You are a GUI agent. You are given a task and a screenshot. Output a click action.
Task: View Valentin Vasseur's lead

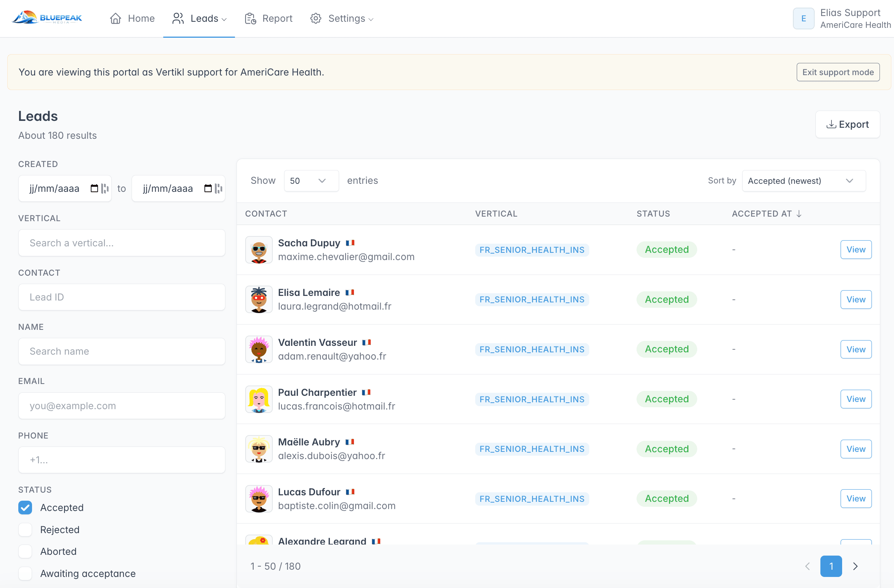(856, 349)
